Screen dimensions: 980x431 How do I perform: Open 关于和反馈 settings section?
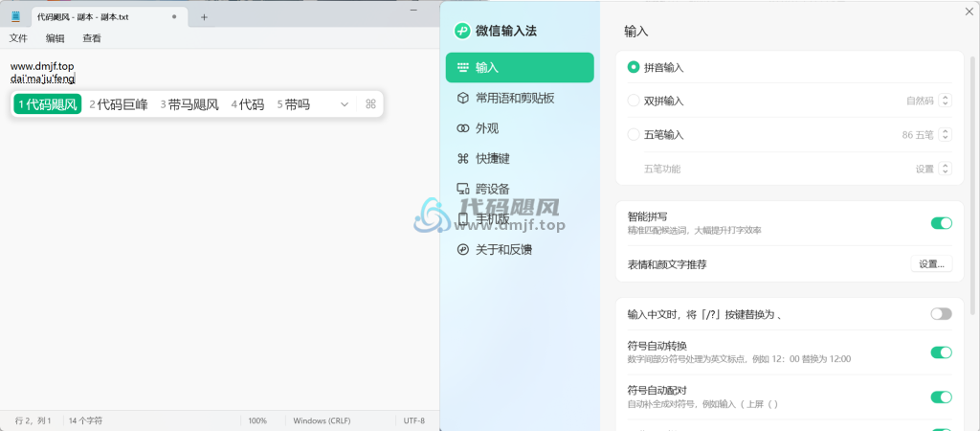520,250
